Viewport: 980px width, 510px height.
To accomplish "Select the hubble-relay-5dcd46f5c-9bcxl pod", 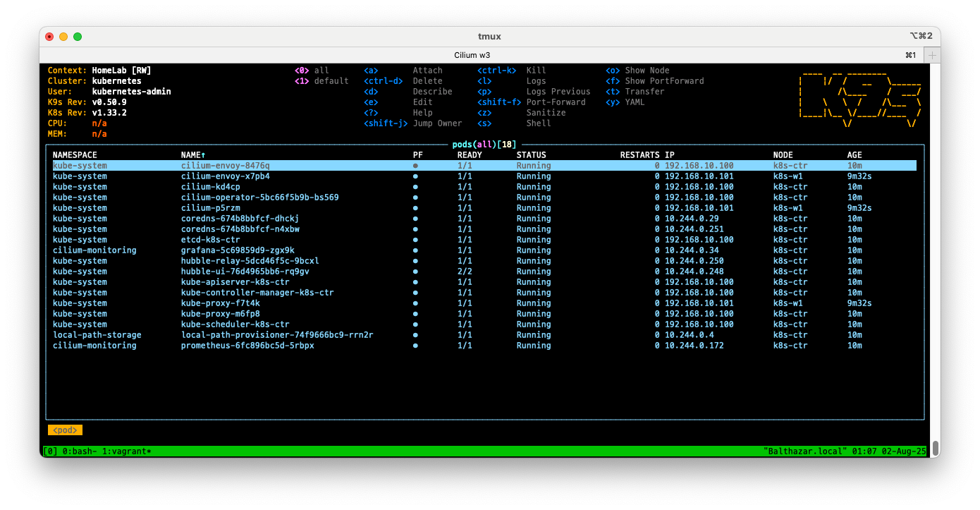I will (x=250, y=261).
